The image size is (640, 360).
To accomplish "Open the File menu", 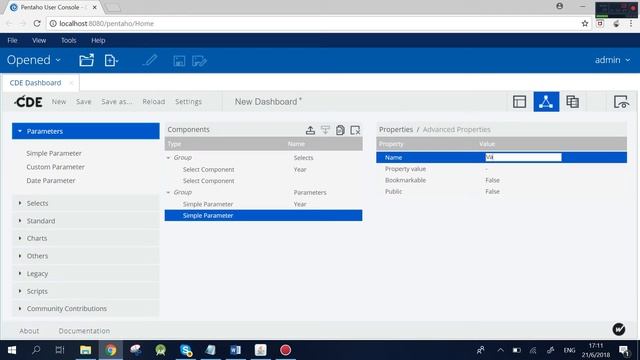I will point(12,40).
